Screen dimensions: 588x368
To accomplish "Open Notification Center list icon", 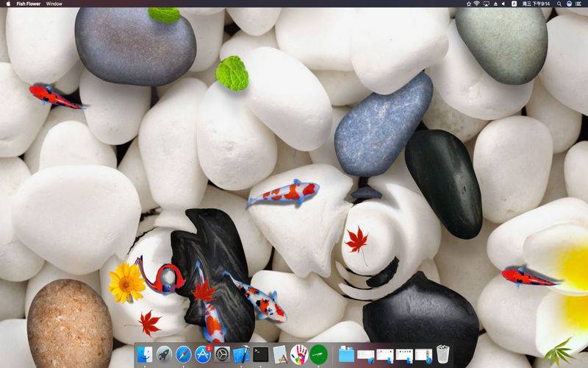I will 579,4.
